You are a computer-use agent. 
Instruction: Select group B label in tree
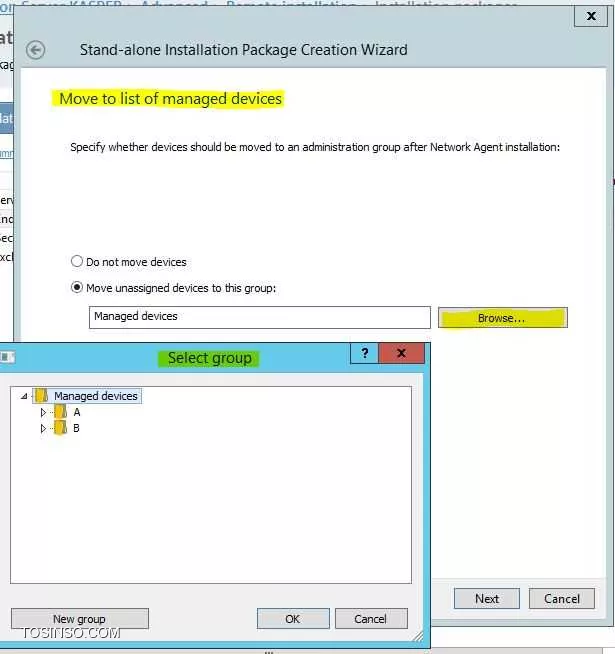[x=76, y=428]
